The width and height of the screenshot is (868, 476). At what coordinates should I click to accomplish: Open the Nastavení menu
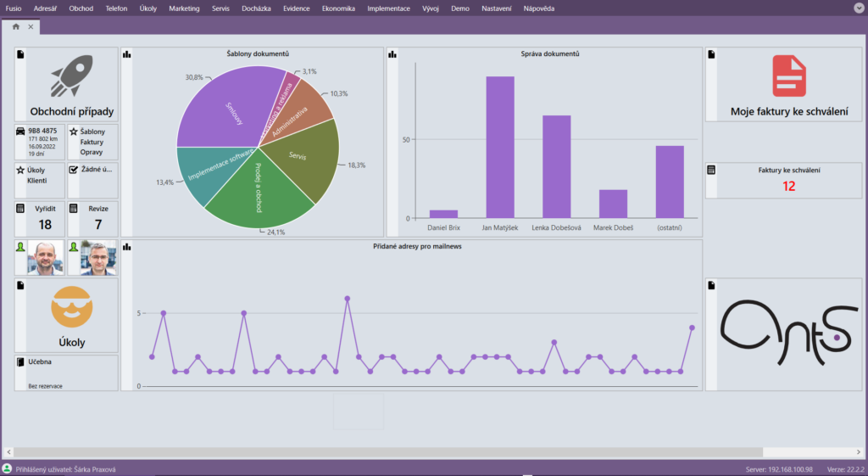[x=496, y=8]
